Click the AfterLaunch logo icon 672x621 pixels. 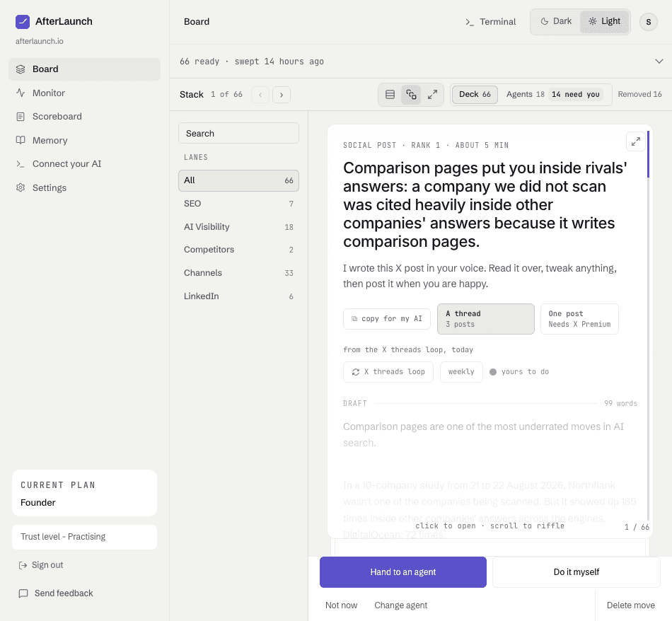[x=23, y=21]
